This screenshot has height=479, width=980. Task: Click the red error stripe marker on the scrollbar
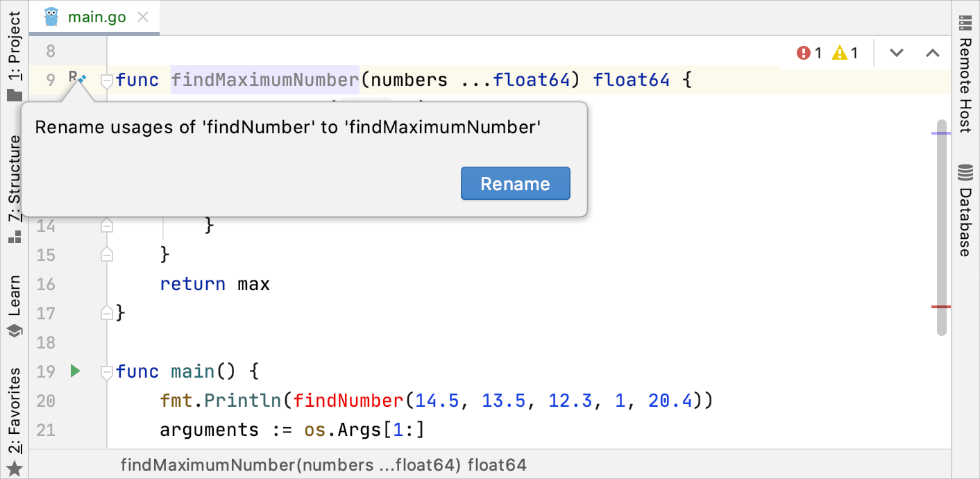[x=940, y=307]
